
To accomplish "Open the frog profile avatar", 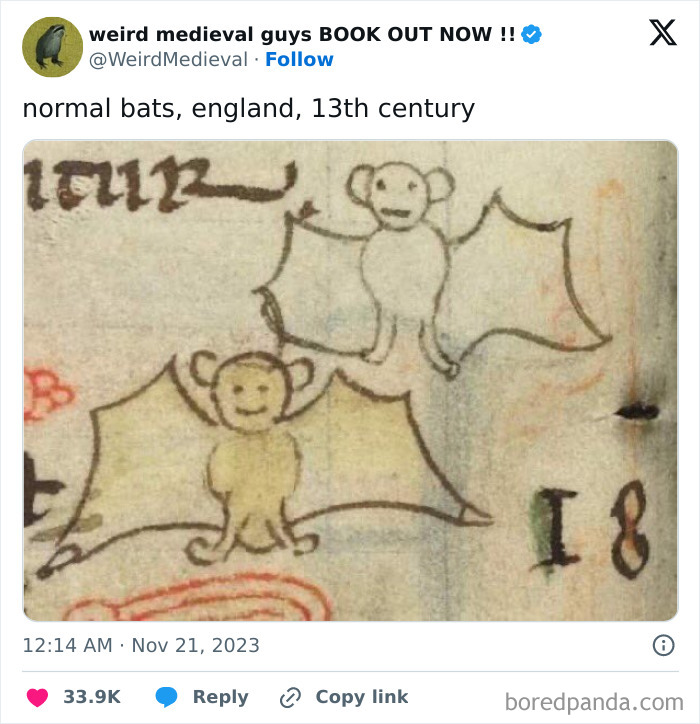I will point(52,47).
